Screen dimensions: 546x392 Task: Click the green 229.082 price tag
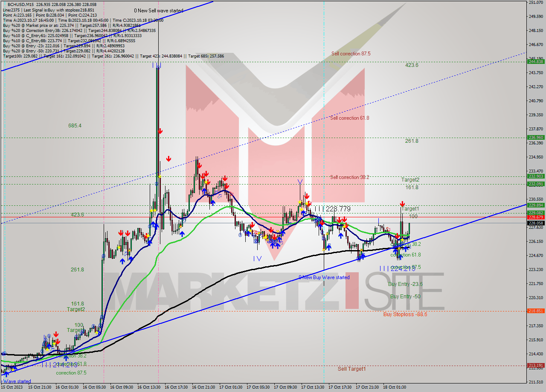coord(536,213)
